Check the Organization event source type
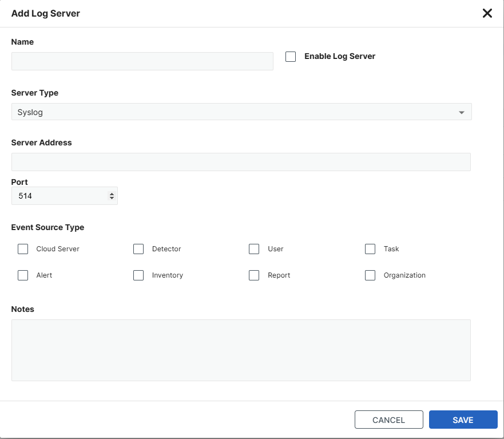This screenshot has height=439, width=504. tap(370, 275)
